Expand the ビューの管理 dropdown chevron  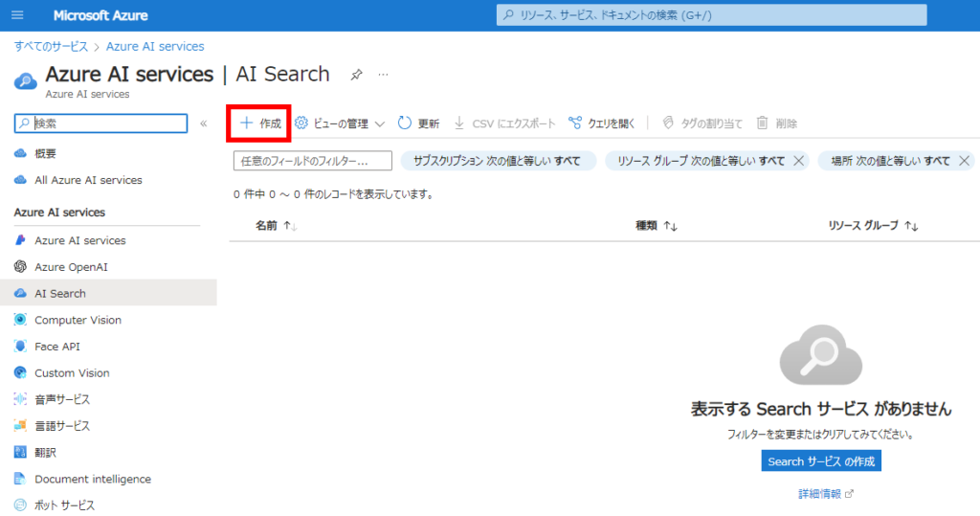tap(379, 123)
